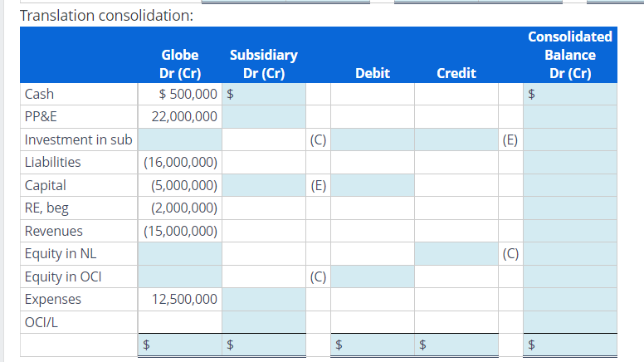
Task: Click Consolidated Balance Liabilities field
Action: coord(570,162)
